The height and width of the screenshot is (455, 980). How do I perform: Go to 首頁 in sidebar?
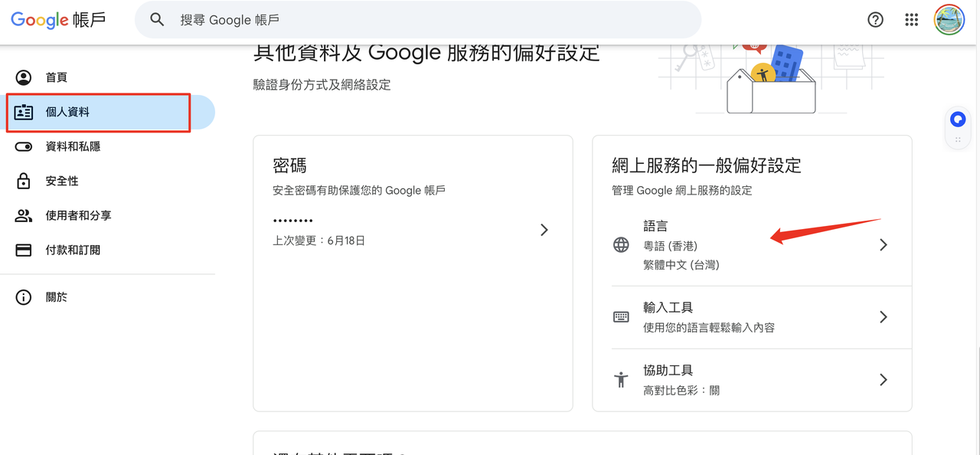(x=57, y=77)
